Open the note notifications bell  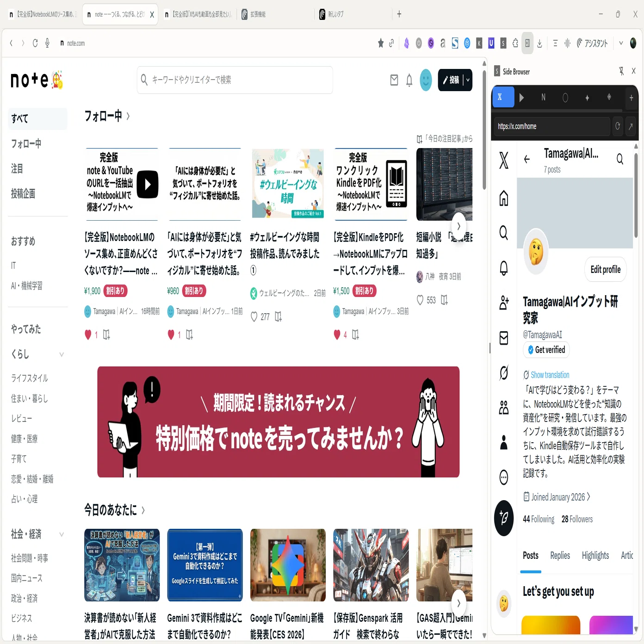[x=409, y=80]
